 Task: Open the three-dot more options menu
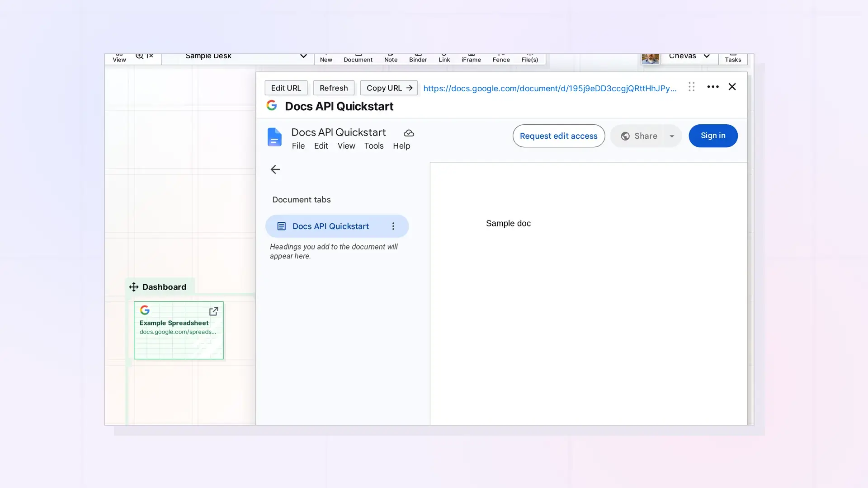point(713,87)
